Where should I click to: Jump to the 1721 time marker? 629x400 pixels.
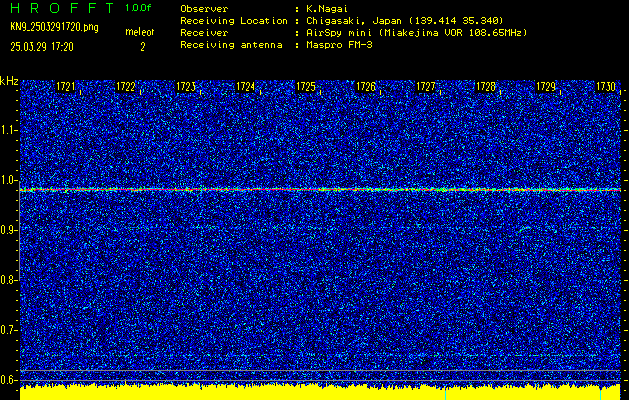[x=66, y=87]
